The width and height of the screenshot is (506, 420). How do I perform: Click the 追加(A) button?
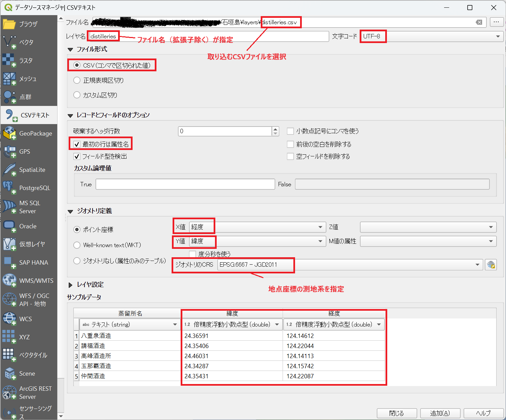(x=440, y=413)
